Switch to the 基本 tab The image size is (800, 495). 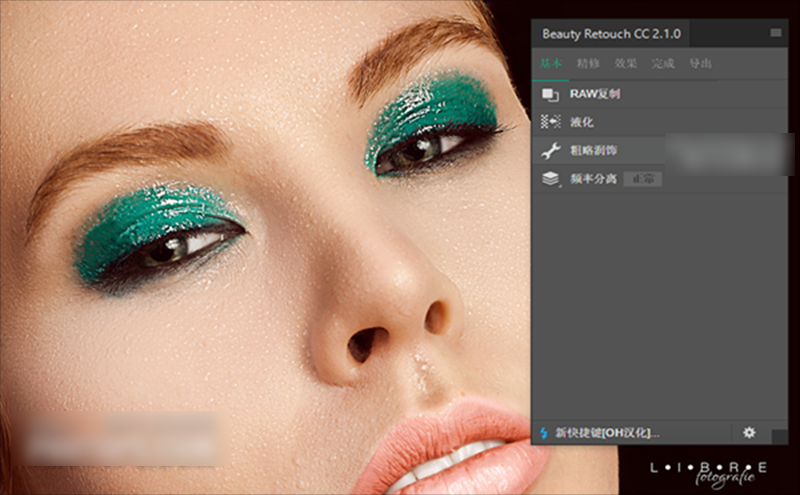[x=551, y=64]
